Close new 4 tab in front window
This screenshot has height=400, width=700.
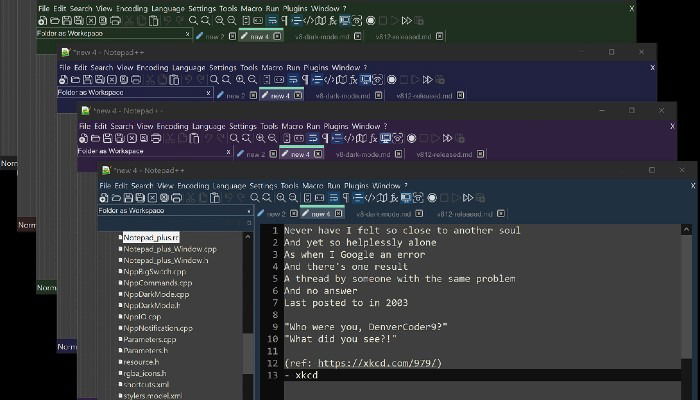pyautogui.click(x=338, y=213)
